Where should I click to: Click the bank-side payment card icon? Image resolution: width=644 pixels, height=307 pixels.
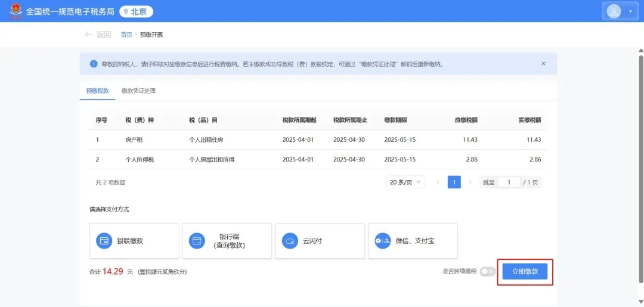(x=197, y=241)
